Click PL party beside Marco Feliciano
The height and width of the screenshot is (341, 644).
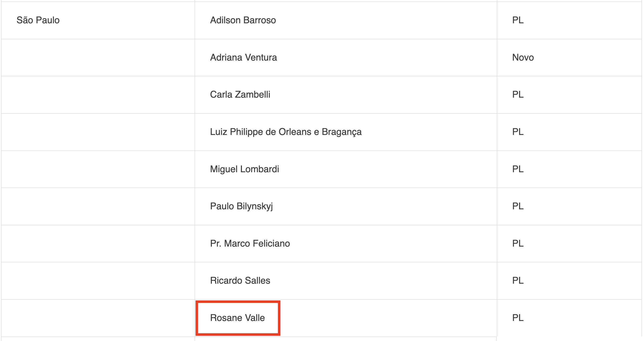(518, 243)
